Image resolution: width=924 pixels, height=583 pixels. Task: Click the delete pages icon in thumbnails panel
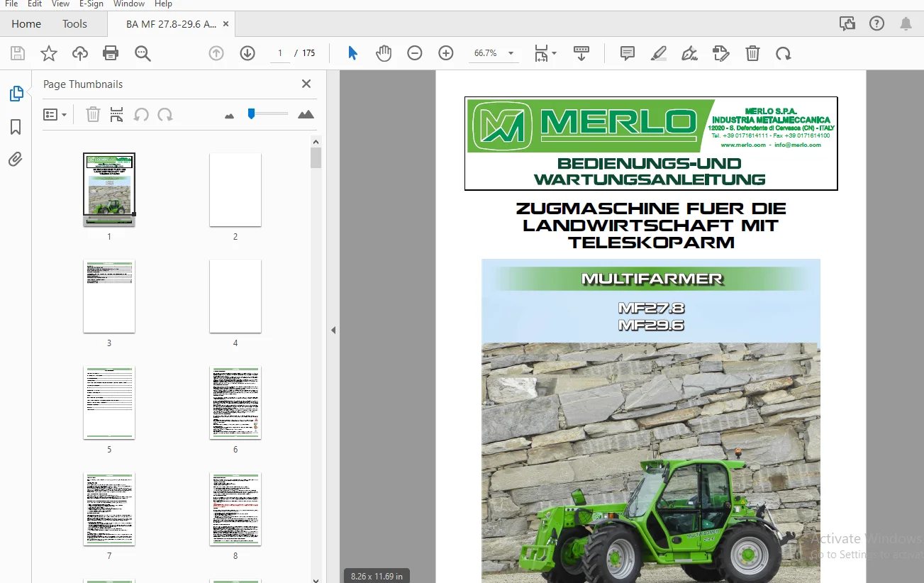click(x=93, y=114)
